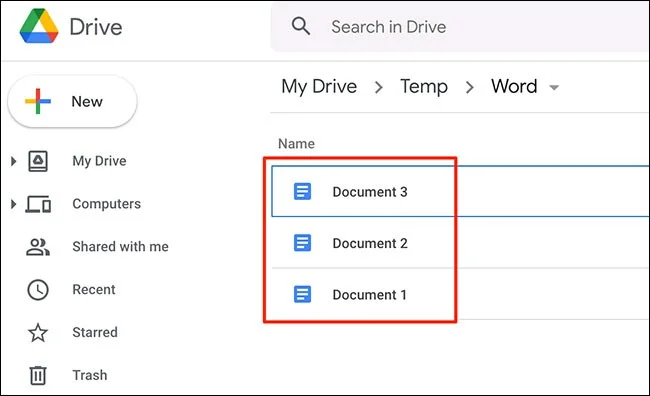Select the Document 2 file name
Viewport: 650px width, 396px height.
[x=370, y=243]
